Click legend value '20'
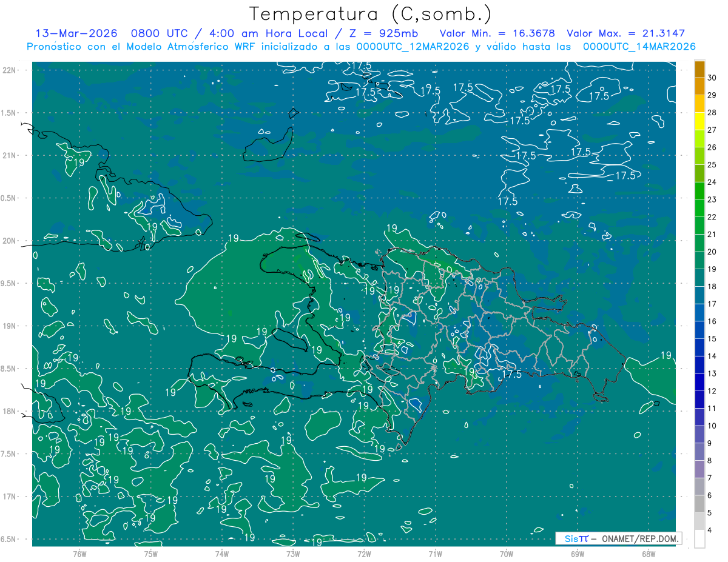The height and width of the screenshot is (562, 728). click(x=712, y=252)
